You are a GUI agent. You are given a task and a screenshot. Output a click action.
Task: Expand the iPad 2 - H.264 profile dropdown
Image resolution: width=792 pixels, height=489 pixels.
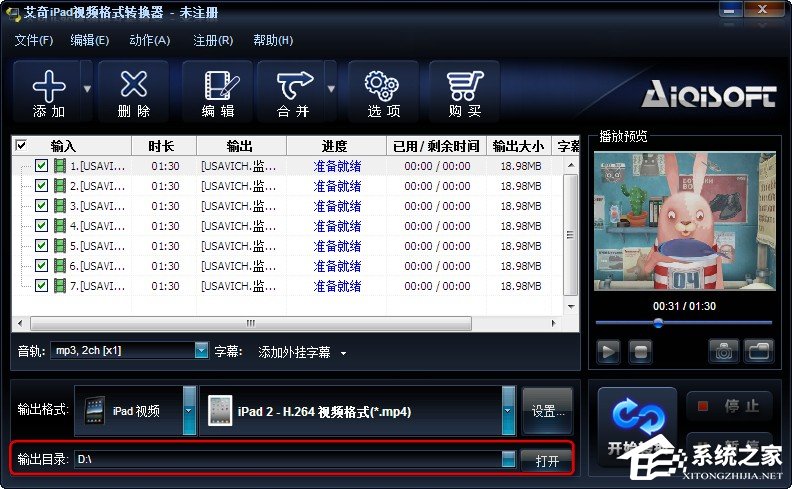[508, 411]
